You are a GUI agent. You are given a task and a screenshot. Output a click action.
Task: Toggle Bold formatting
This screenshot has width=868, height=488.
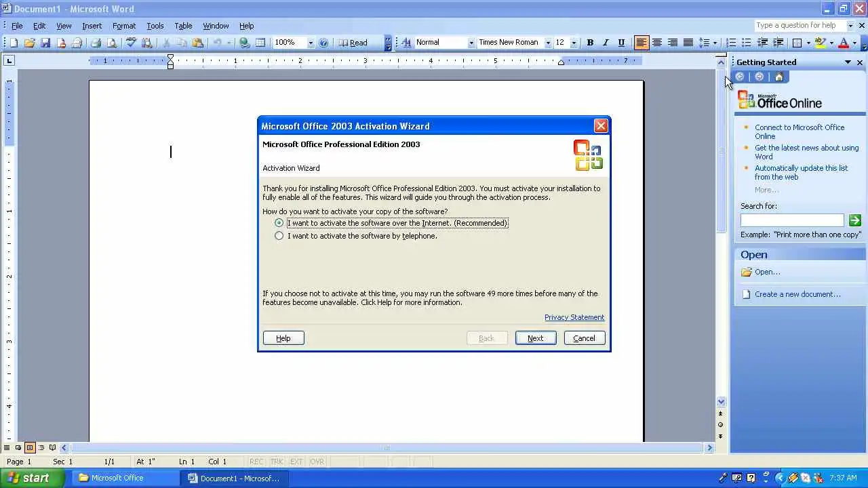590,43
